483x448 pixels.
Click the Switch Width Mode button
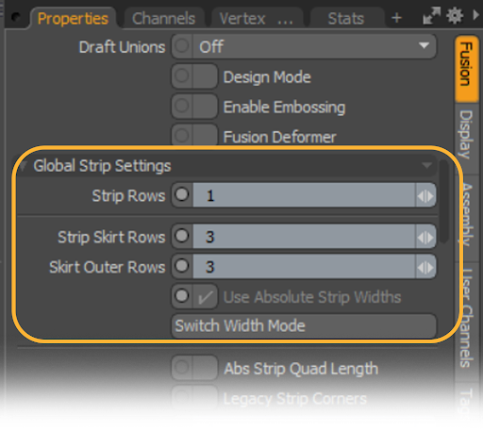tap(304, 325)
